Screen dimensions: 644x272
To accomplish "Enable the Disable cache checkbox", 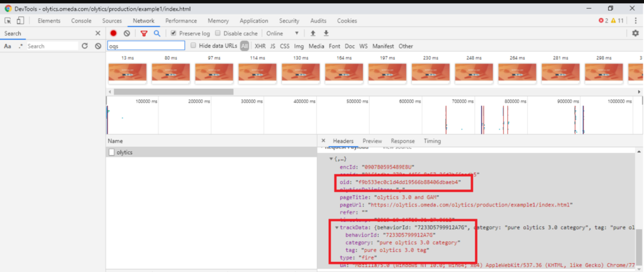I will (x=218, y=33).
